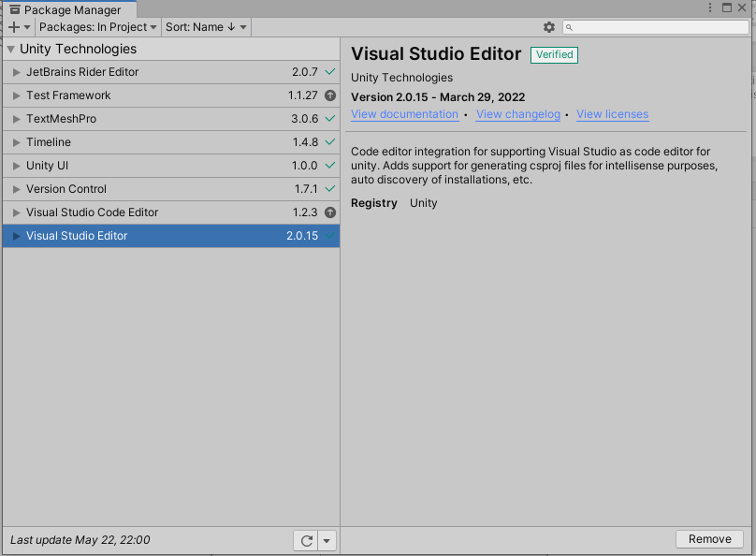Click the search field magnifier icon

tap(569, 27)
